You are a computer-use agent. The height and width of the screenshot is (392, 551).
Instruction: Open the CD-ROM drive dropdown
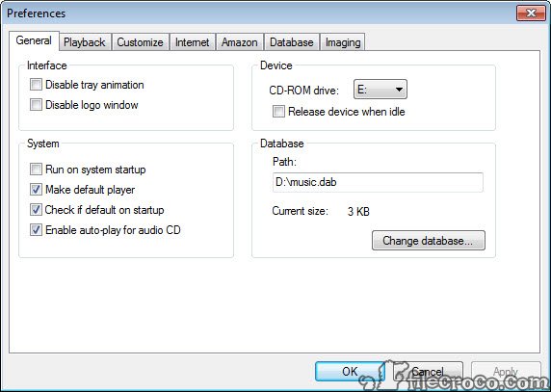380,90
